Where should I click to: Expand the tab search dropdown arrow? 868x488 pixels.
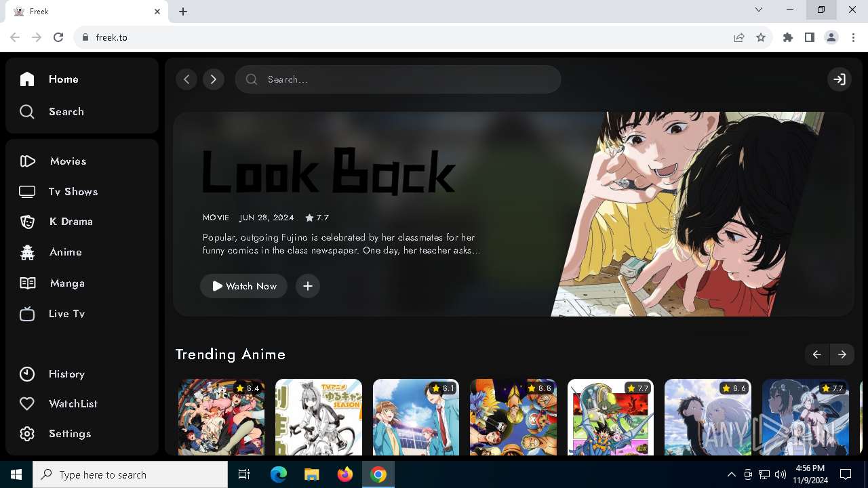pyautogui.click(x=759, y=10)
